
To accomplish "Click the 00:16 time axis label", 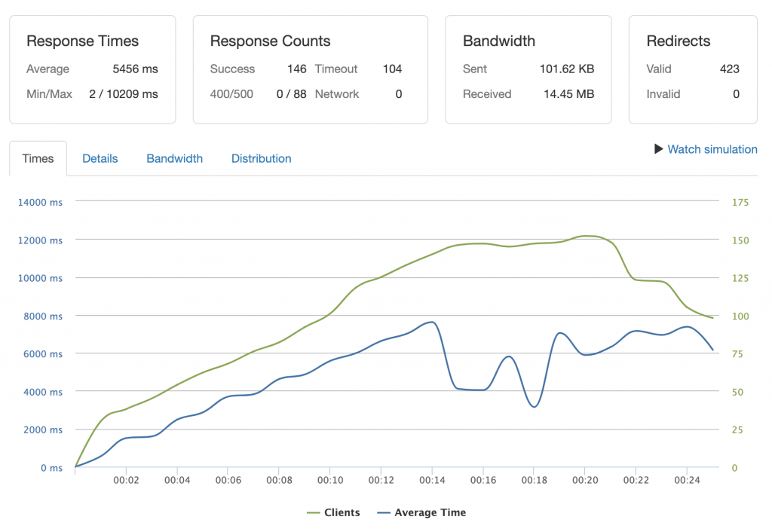I will (x=483, y=480).
